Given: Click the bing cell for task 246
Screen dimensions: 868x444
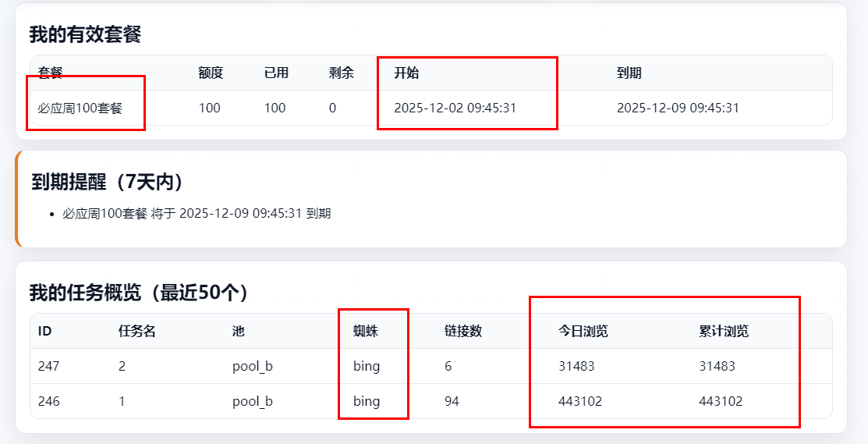Looking at the screenshot, I should click(x=367, y=401).
